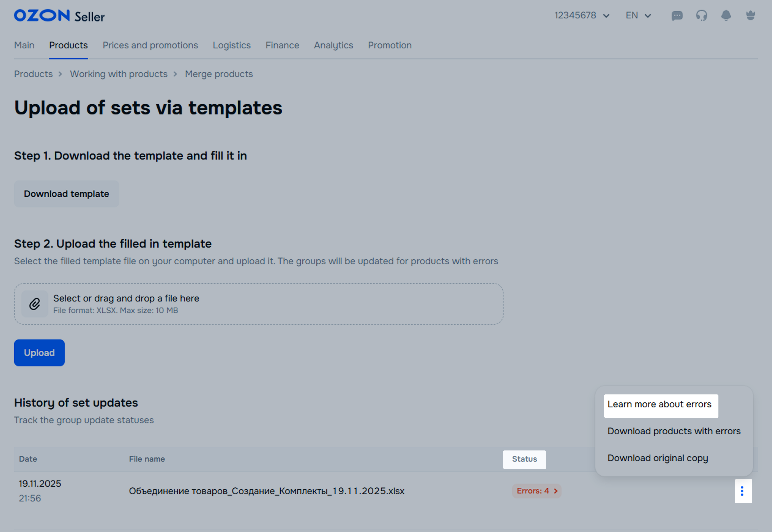Click the OZON Seller logo

tap(59, 16)
